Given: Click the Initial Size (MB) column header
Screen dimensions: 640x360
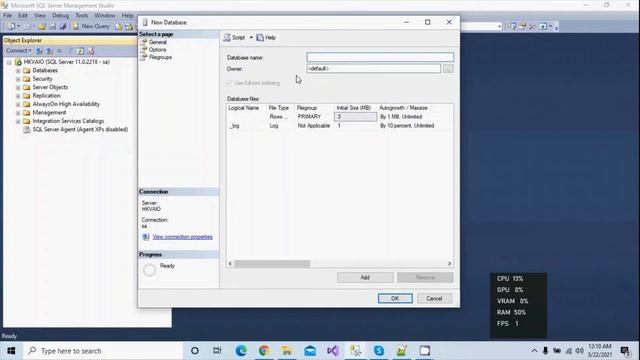Looking at the screenshot, I should (x=354, y=108).
